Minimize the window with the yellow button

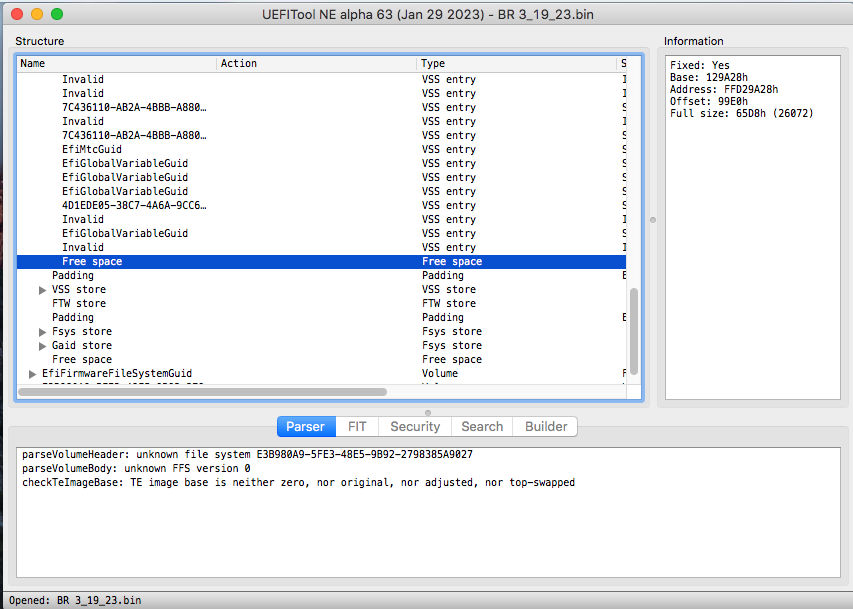[37, 14]
